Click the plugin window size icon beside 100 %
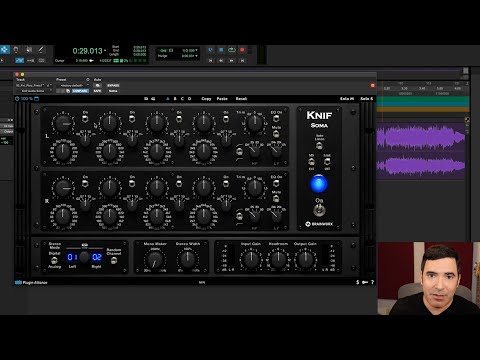The width and height of the screenshot is (480, 360). pos(37,99)
